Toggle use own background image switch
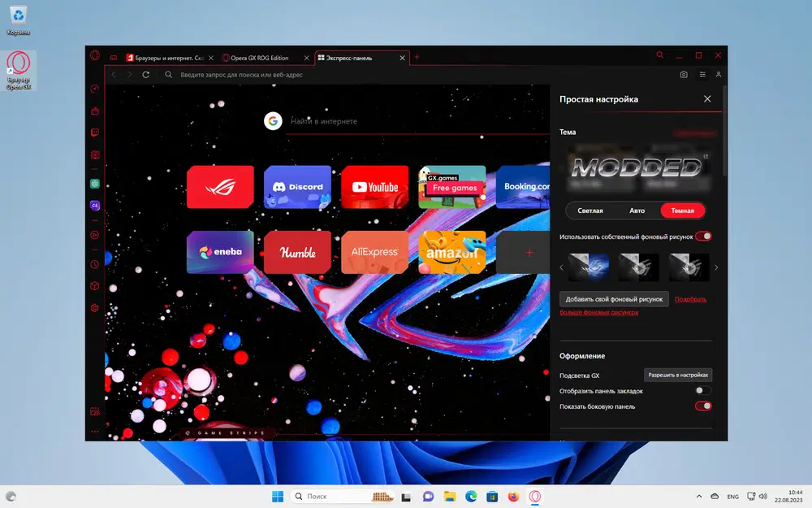This screenshot has height=508, width=812. tap(703, 237)
